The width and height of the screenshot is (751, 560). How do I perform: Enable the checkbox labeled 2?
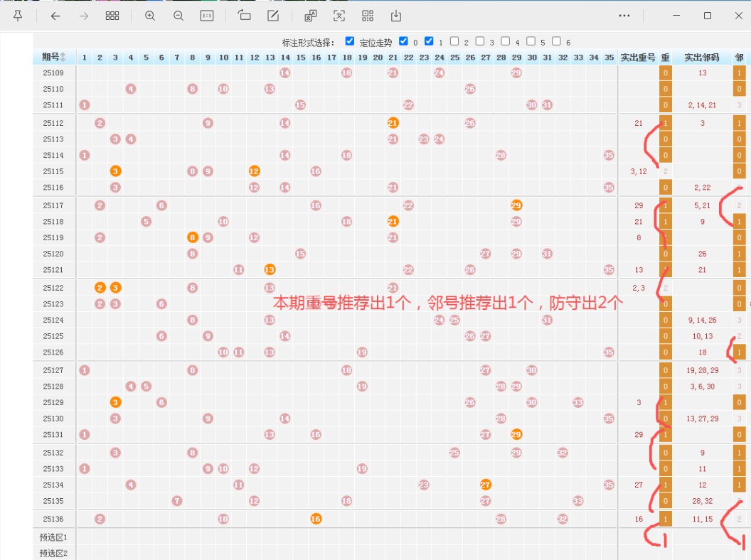tap(454, 41)
